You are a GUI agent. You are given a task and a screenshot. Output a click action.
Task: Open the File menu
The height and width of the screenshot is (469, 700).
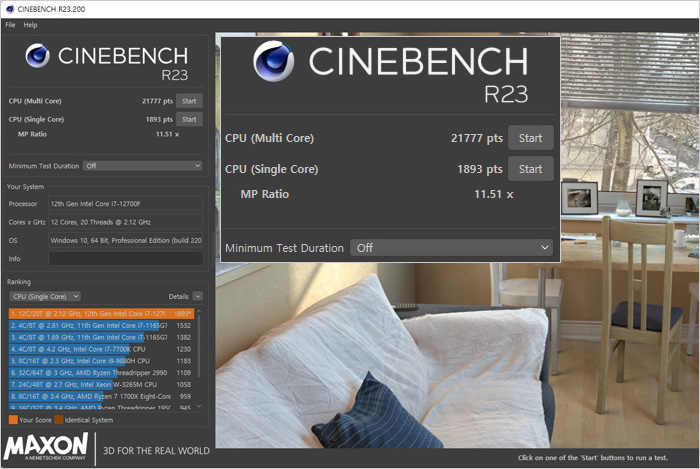pos(10,24)
